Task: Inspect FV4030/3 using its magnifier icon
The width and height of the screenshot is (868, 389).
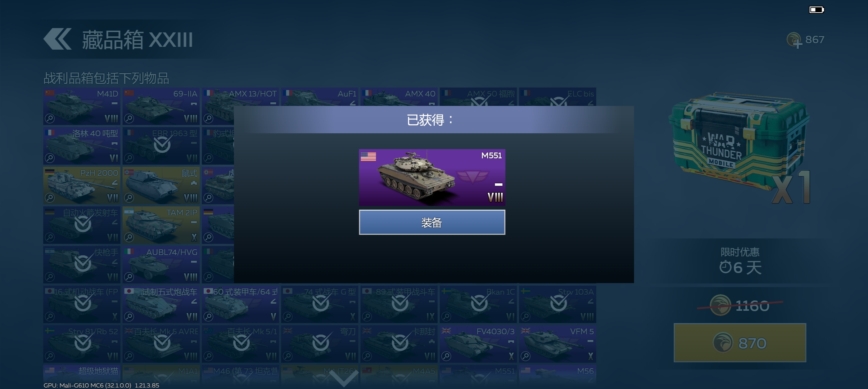Action: 446,356
